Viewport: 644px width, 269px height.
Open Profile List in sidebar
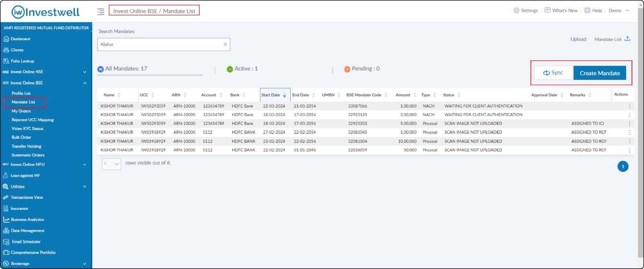click(21, 93)
